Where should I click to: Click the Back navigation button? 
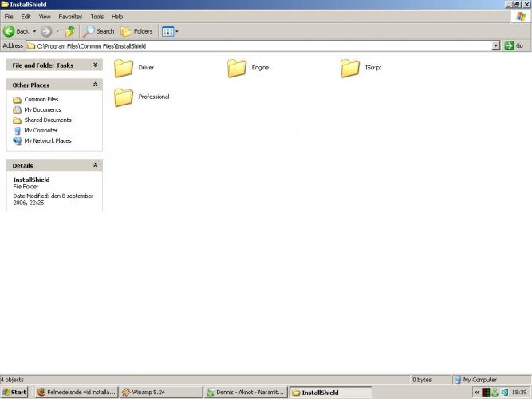16,31
